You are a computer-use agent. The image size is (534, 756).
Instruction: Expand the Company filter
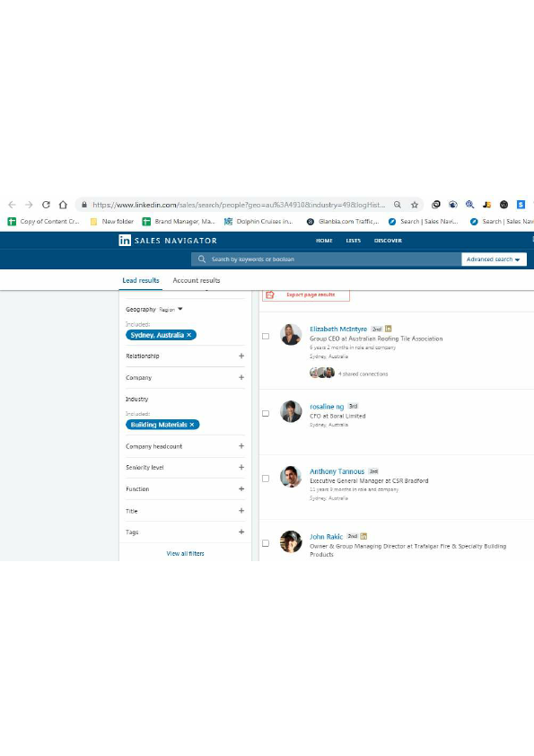pyautogui.click(x=241, y=377)
